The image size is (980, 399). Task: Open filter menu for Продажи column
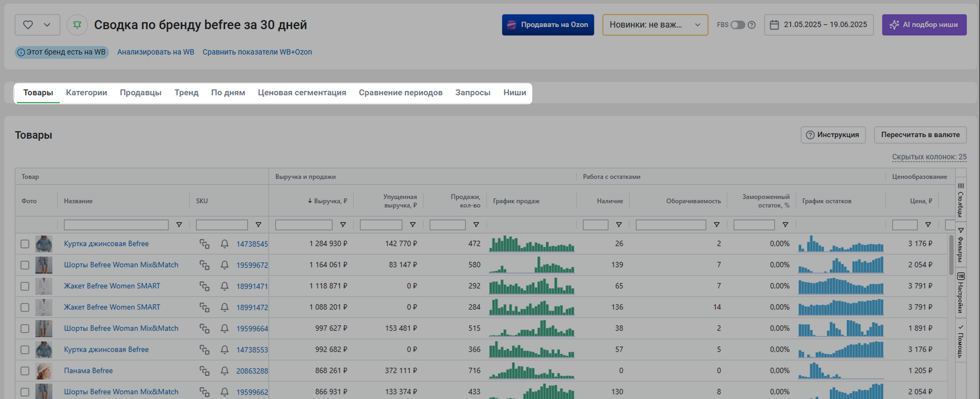[x=476, y=225]
